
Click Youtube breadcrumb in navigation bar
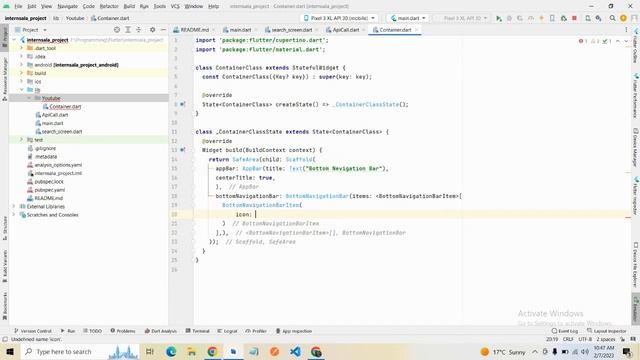pyautogui.click(x=75, y=18)
